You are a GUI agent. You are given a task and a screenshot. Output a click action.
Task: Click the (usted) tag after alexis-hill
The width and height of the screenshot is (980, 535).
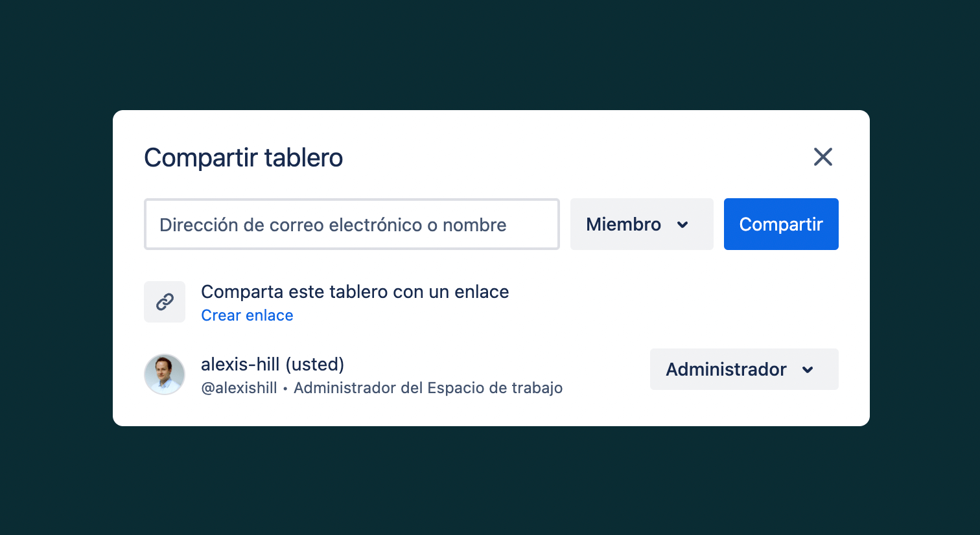tap(315, 364)
